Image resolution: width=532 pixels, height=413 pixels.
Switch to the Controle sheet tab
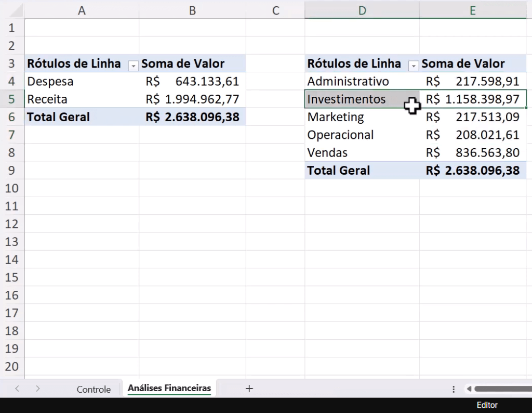[x=94, y=389]
